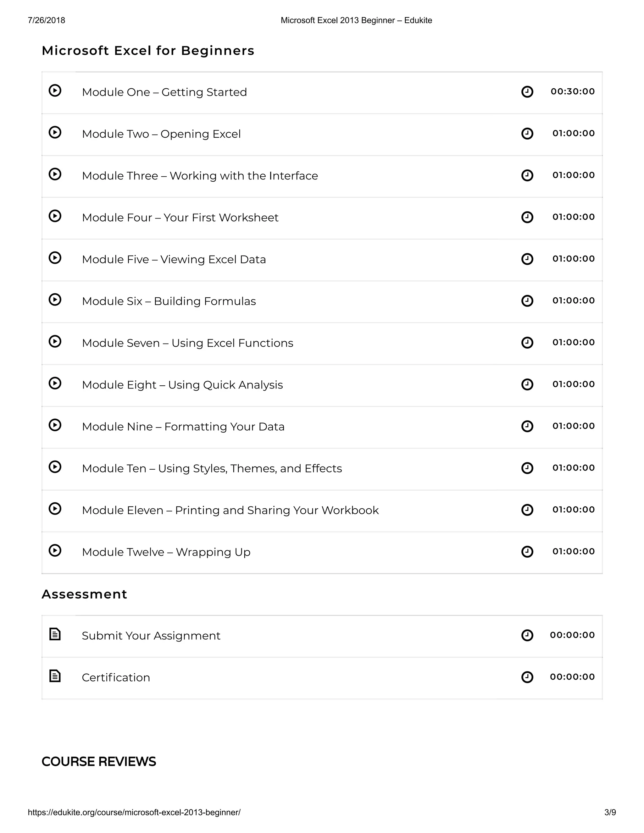This screenshot has height=833, width=644.
Task: Click the clock icon in Module Seven row
Action: pyautogui.click(x=527, y=343)
